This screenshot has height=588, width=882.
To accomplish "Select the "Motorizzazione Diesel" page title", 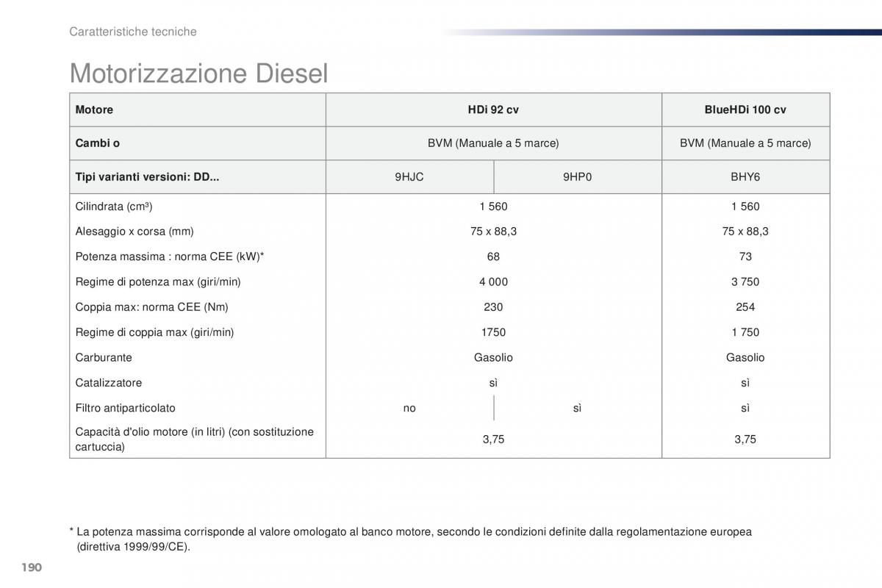I will click(x=198, y=74).
